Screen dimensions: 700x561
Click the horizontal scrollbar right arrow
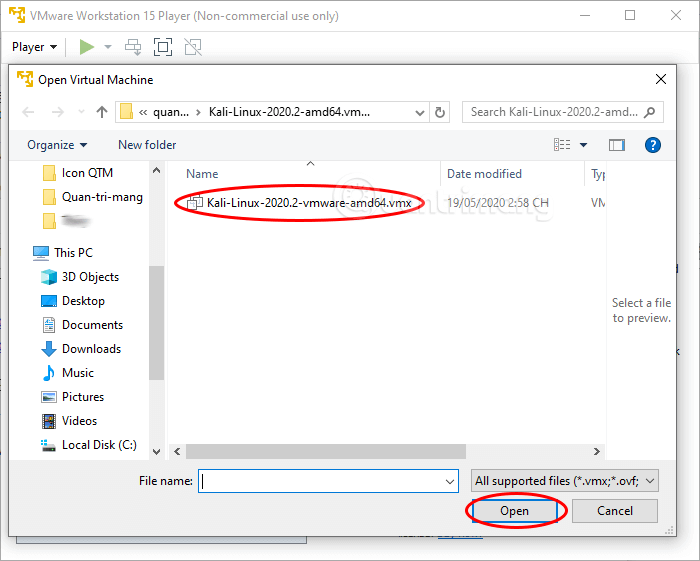[x=596, y=452]
